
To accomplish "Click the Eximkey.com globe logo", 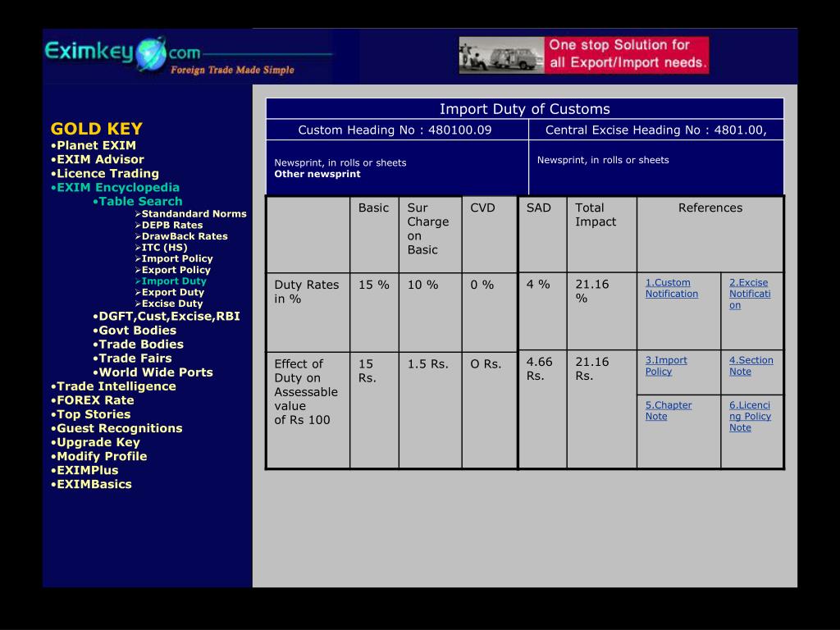I will 151,53.
